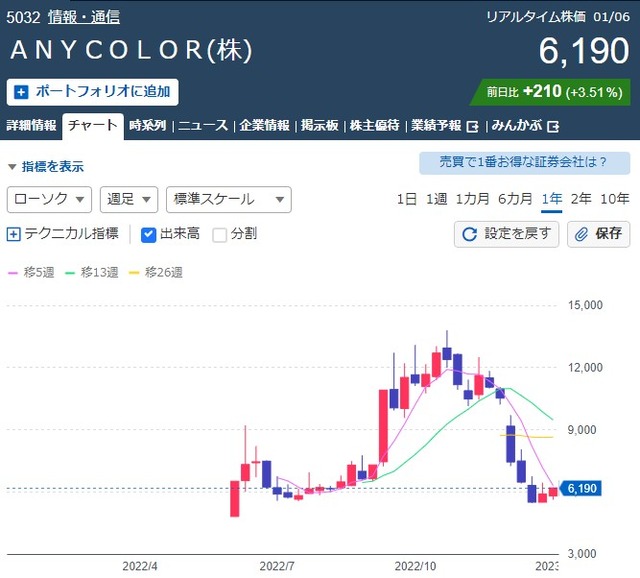Select the 1年 chart range
Image resolution: width=640 pixels, height=578 pixels.
pos(552,200)
